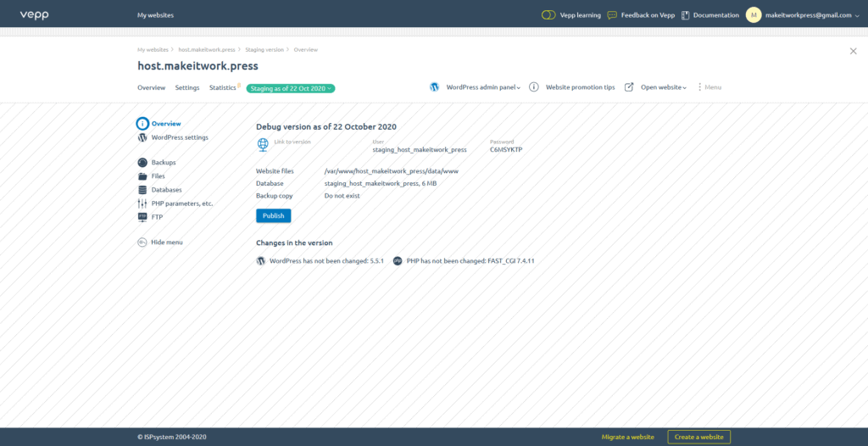
Task: Click WordPress icon under Changes in the version
Action: [261, 261]
